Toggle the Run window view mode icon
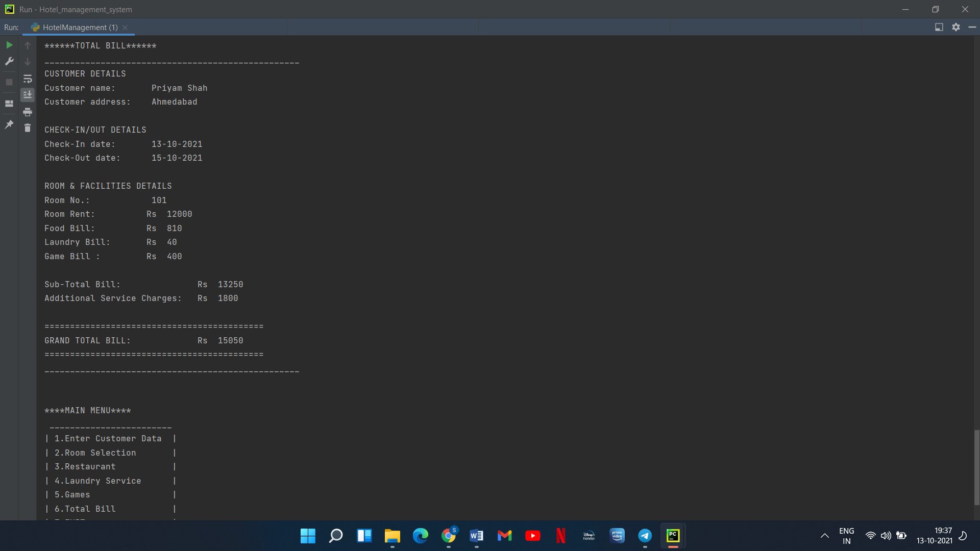980x551 pixels. (939, 27)
